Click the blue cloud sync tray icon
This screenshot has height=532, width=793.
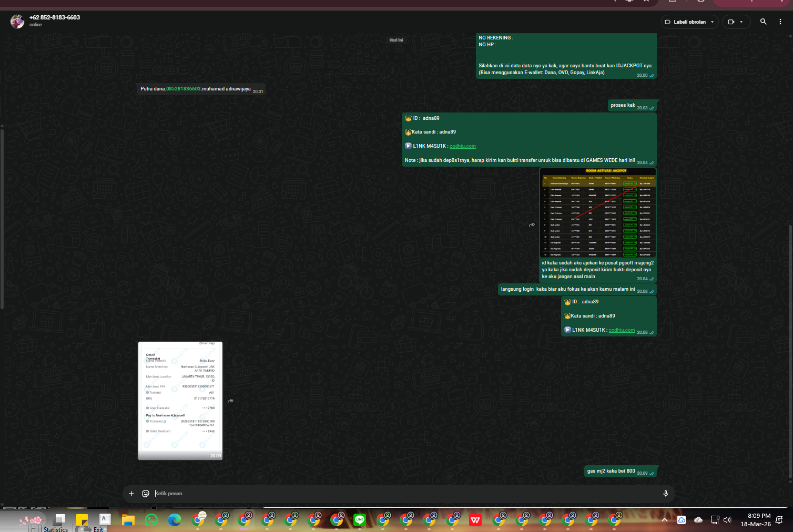pyautogui.click(x=682, y=520)
